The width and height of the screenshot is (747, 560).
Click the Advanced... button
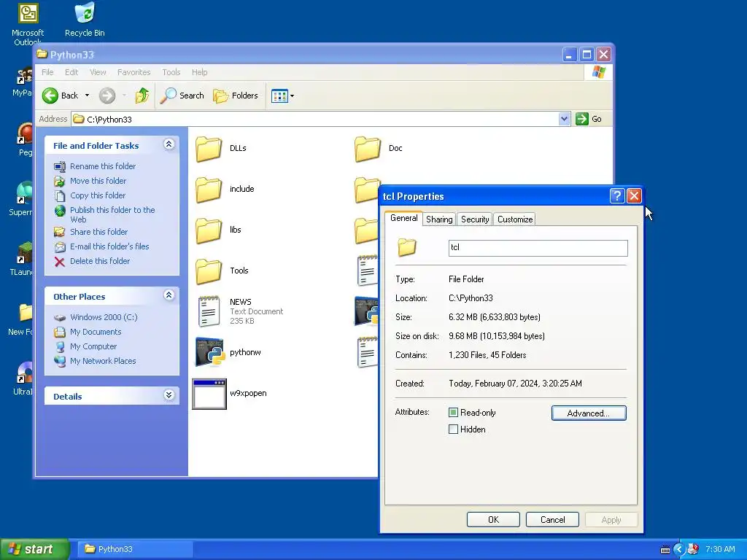pyautogui.click(x=589, y=413)
